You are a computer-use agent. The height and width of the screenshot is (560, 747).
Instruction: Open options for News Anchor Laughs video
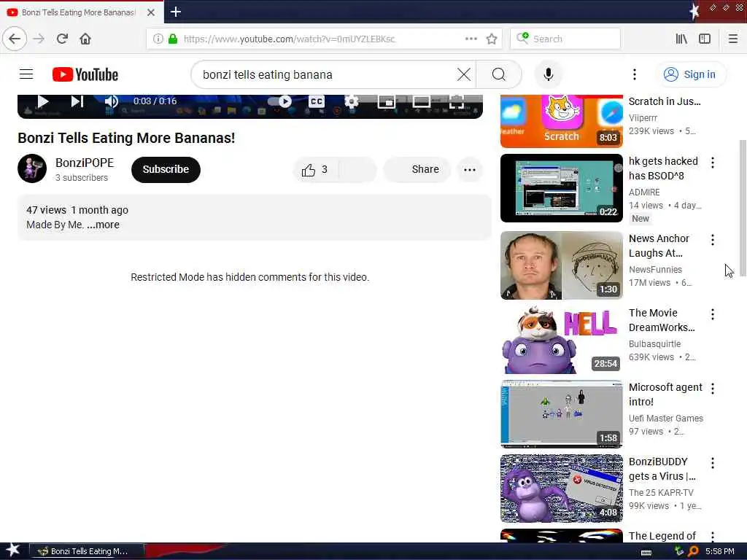pos(712,240)
